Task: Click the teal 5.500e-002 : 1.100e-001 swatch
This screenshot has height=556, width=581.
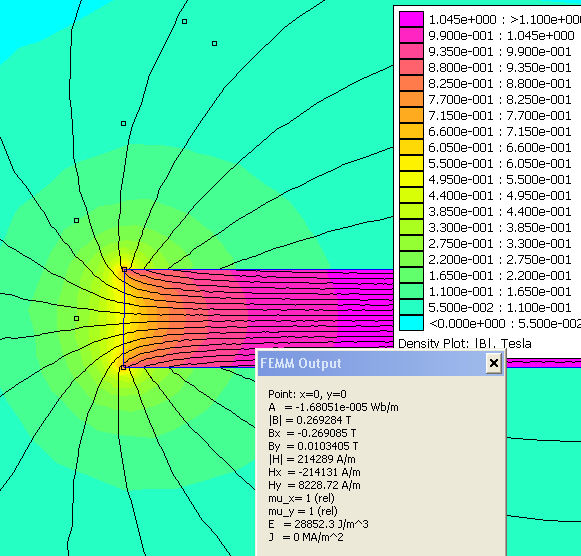Action: pyautogui.click(x=411, y=307)
